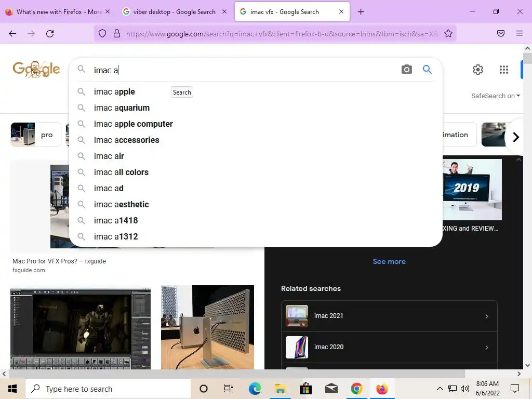Screen dimensions: 532x399
Task: Choose the imac aesthetic suggestion
Action: (256, 205)
